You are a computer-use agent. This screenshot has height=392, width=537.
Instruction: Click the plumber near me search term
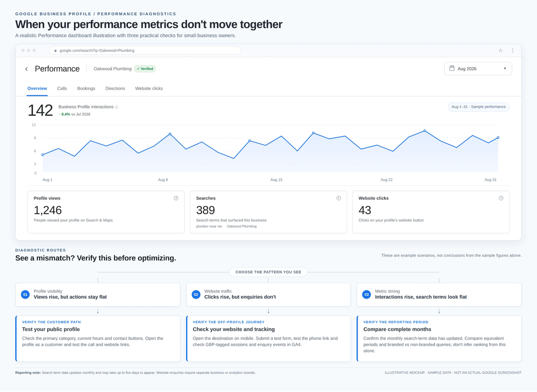209,226
